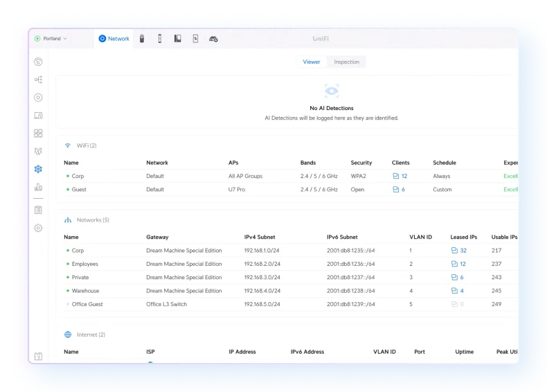Screen dimensions: 547x392
Task: Click the bottom-most sidebar icon
Action: pyautogui.click(x=38, y=356)
